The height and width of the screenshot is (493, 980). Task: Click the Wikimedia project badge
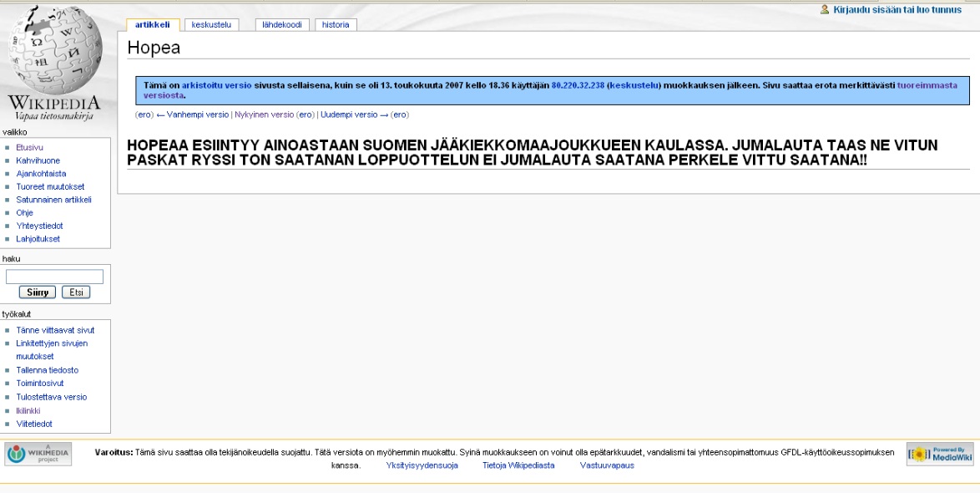[38, 452]
